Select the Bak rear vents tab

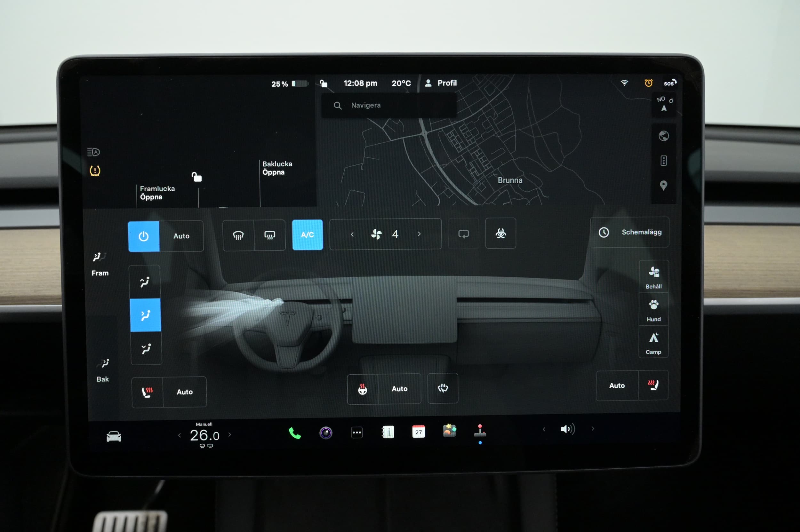(102, 370)
